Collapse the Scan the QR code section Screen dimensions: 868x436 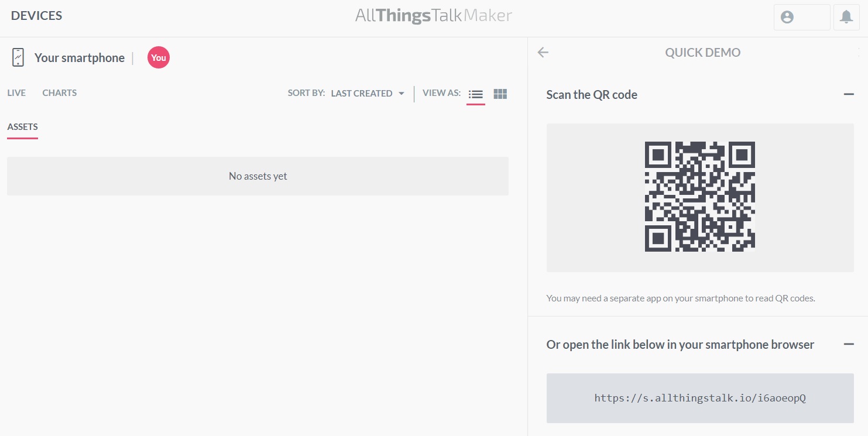tap(849, 94)
